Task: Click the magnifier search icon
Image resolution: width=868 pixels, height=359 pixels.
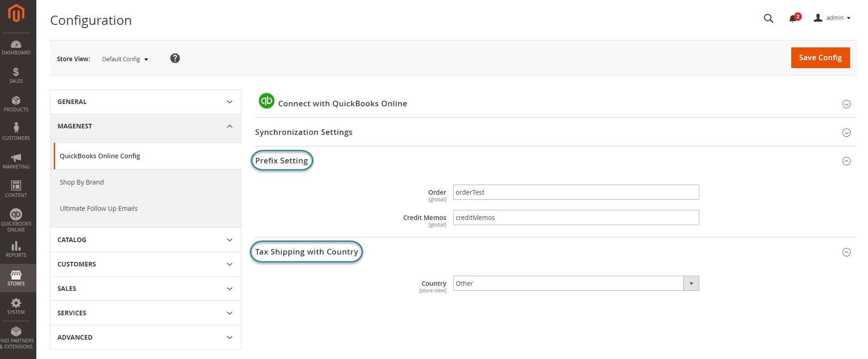Action: tap(768, 18)
